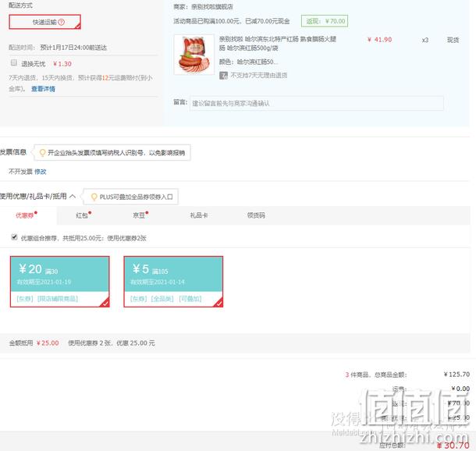476x451 pixels.
Task: Open the question mark help icon beside 快递运输
Action: [62, 22]
